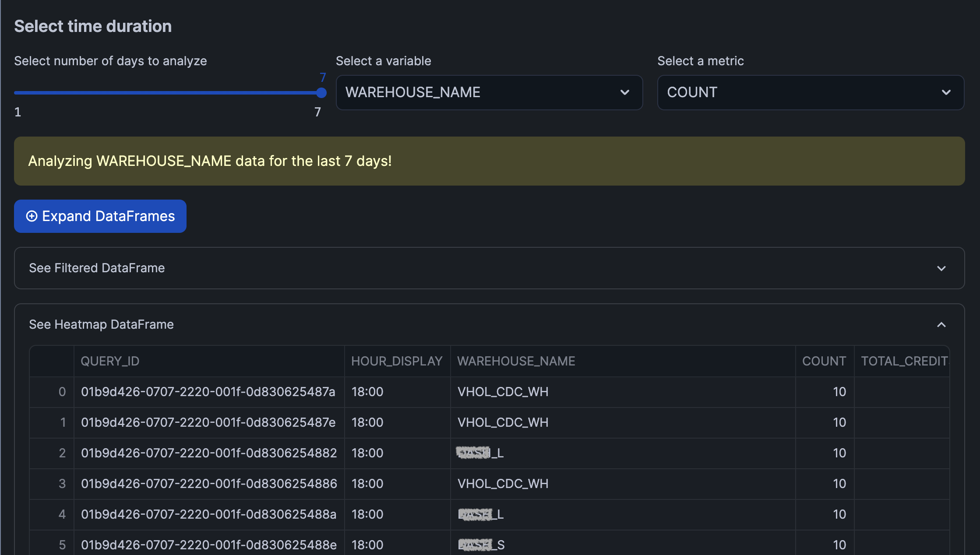Sort by the COUNT column header
Viewport: 980px width, 555px height.
(824, 361)
